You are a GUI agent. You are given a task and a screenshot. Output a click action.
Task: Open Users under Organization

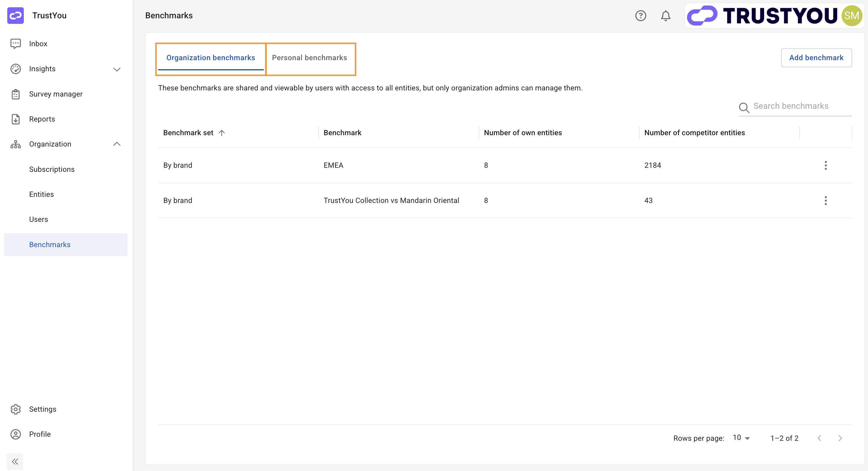click(66, 220)
